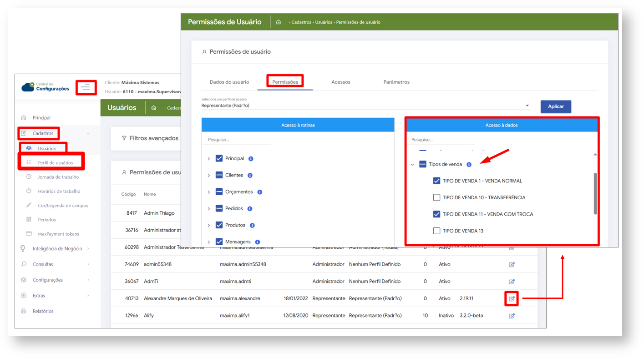The image size is (644, 358).
Task: Switch to the Permissões tab
Action: pyautogui.click(x=285, y=82)
